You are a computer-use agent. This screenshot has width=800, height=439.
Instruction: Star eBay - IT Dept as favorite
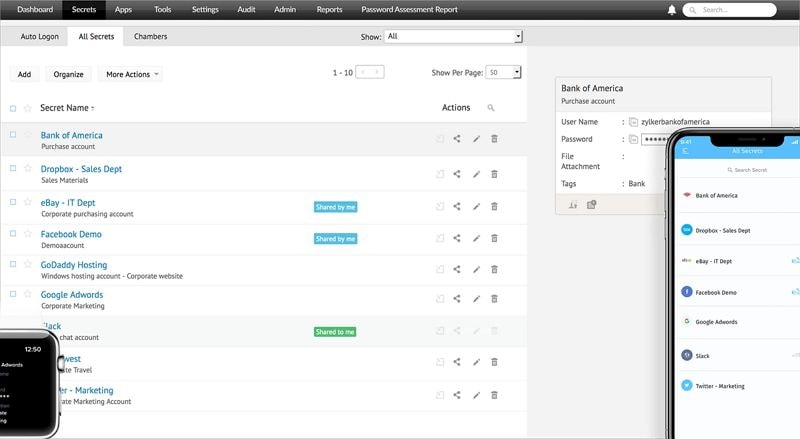28,202
